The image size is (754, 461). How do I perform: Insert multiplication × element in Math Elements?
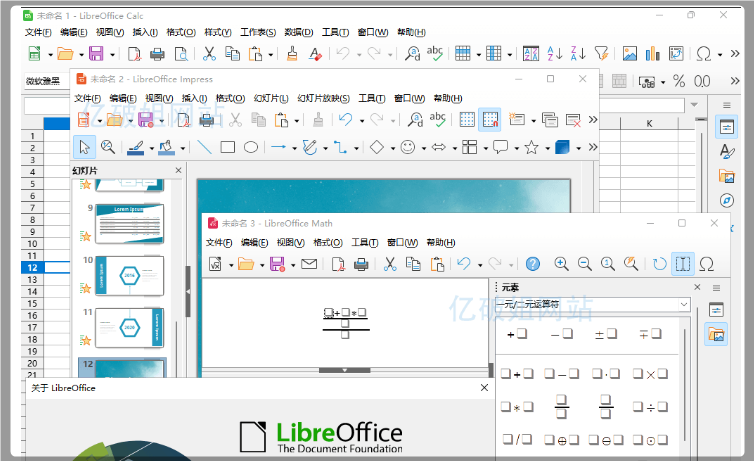[650, 374]
